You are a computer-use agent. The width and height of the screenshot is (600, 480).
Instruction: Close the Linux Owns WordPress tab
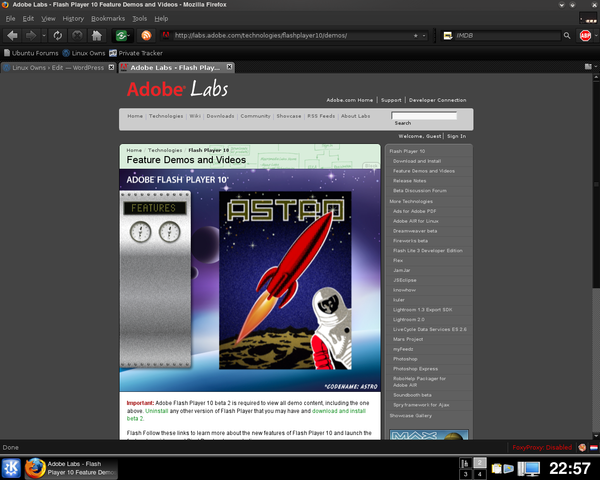point(111,67)
